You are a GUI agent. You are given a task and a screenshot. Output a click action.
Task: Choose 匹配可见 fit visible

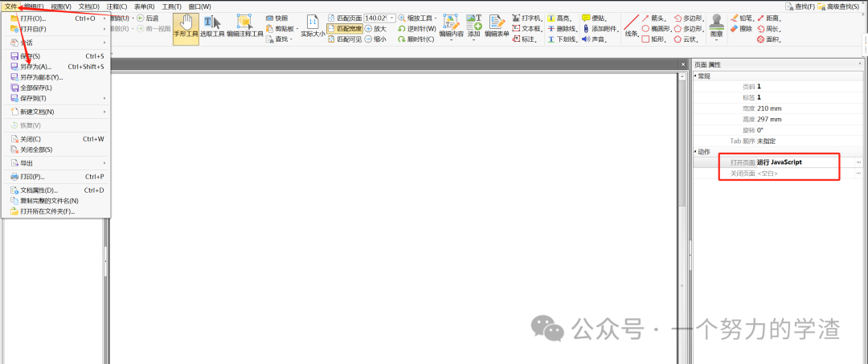point(345,39)
